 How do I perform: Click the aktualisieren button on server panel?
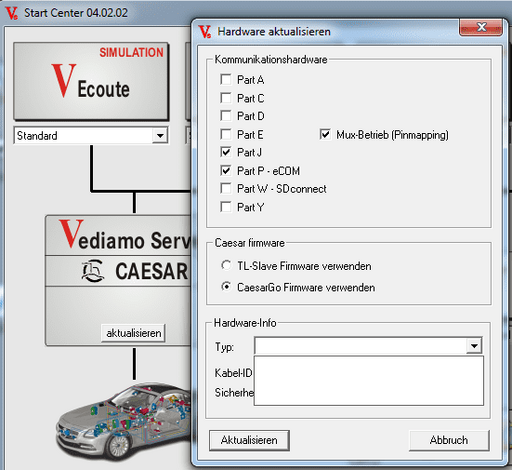click(x=133, y=333)
